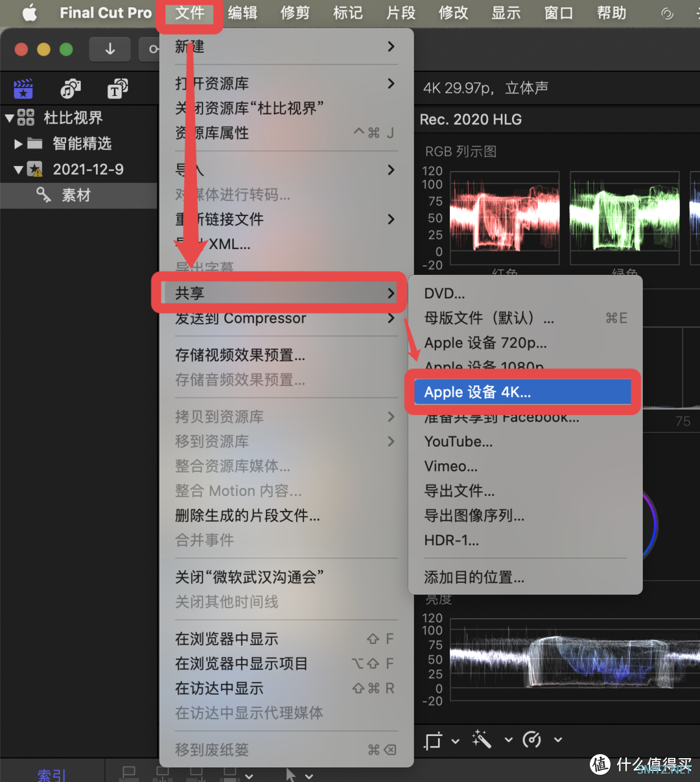Click the import media down-arrow button
The image size is (700, 782).
pyautogui.click(x=110, y=49)
